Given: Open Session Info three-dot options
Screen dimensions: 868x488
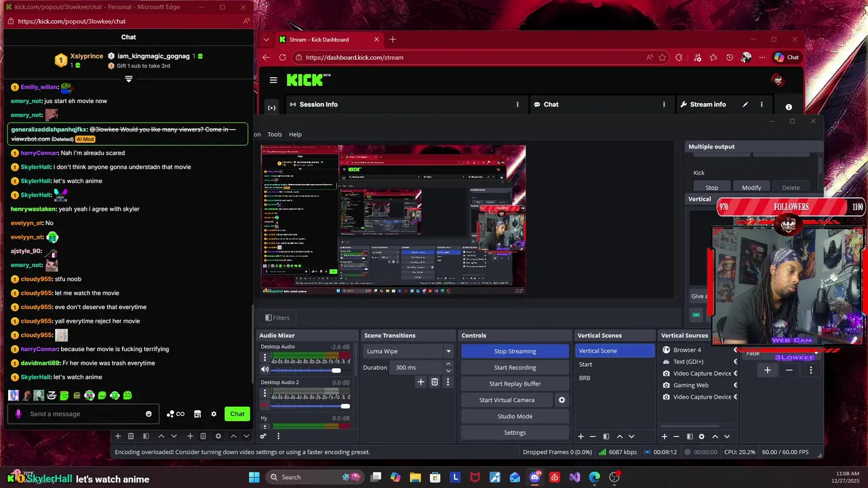Looking at the screenshot, I should (x=517, y=104).
